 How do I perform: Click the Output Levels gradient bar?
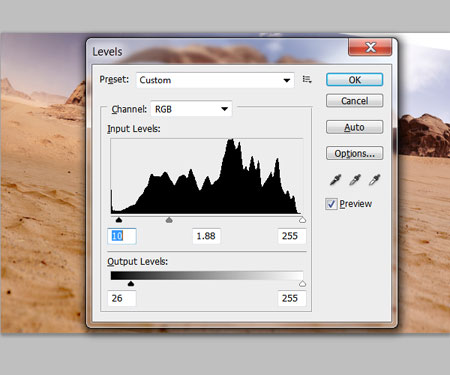207,276
